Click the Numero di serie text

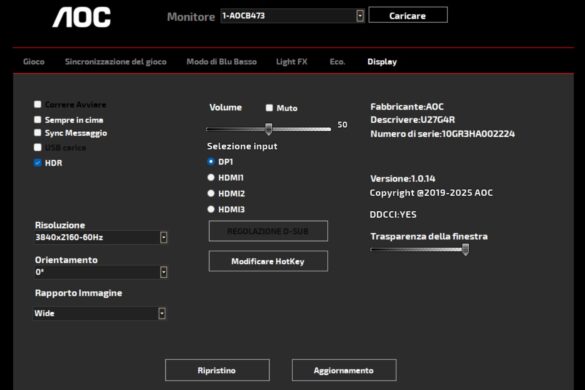[442, 134]
